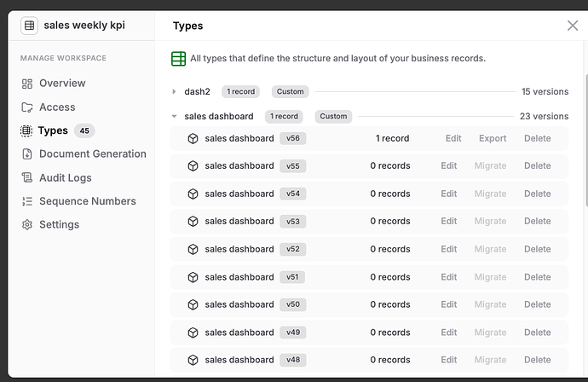
Task: Click the Settings gear icon
Action: [27, 224]
